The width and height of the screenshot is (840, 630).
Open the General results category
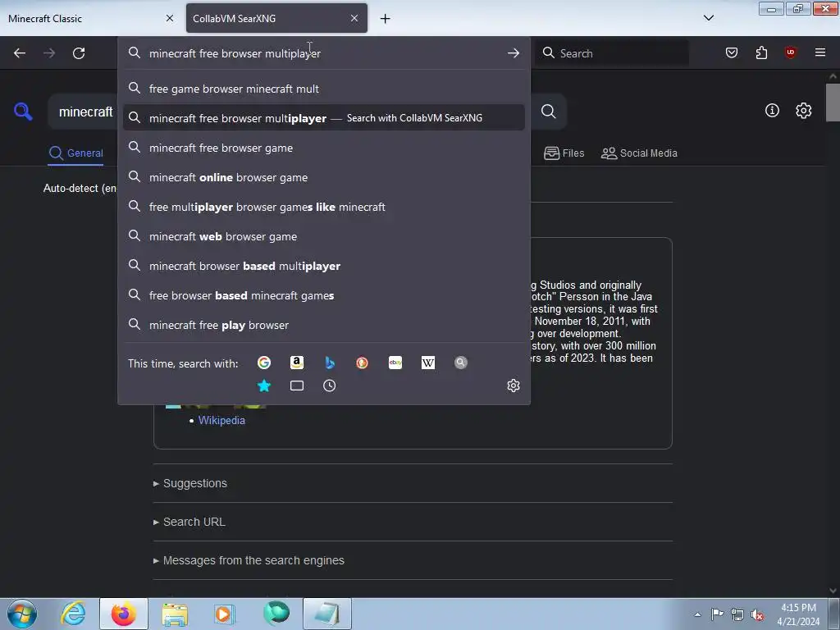tap(75, 153)
